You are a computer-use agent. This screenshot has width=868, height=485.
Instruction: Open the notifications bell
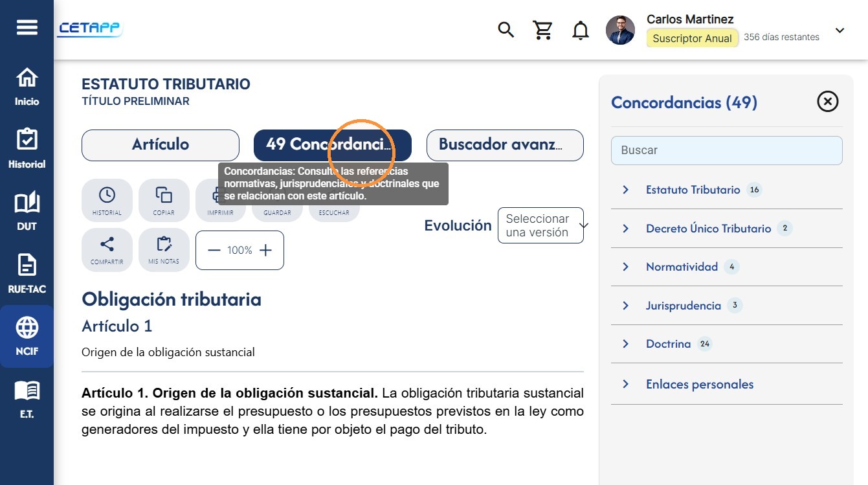click(581, 30)
